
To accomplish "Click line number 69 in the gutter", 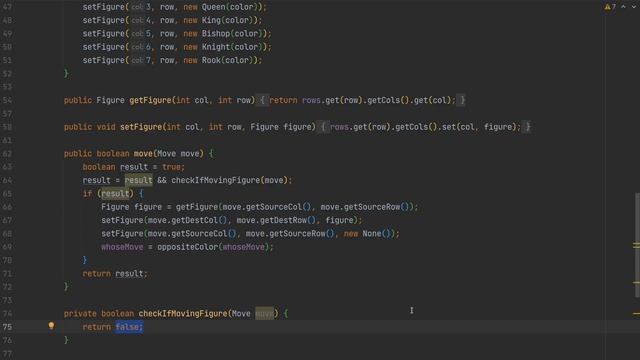I will (7, 247).
